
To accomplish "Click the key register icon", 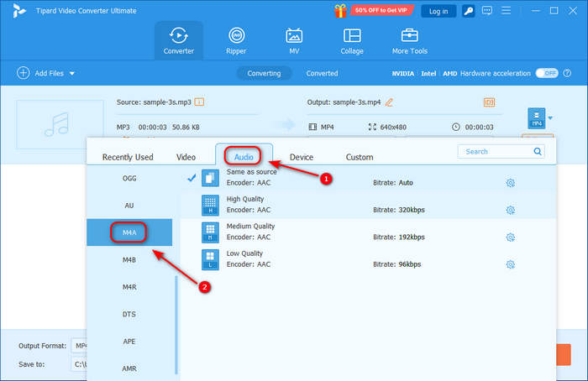I will coord(468,11).
